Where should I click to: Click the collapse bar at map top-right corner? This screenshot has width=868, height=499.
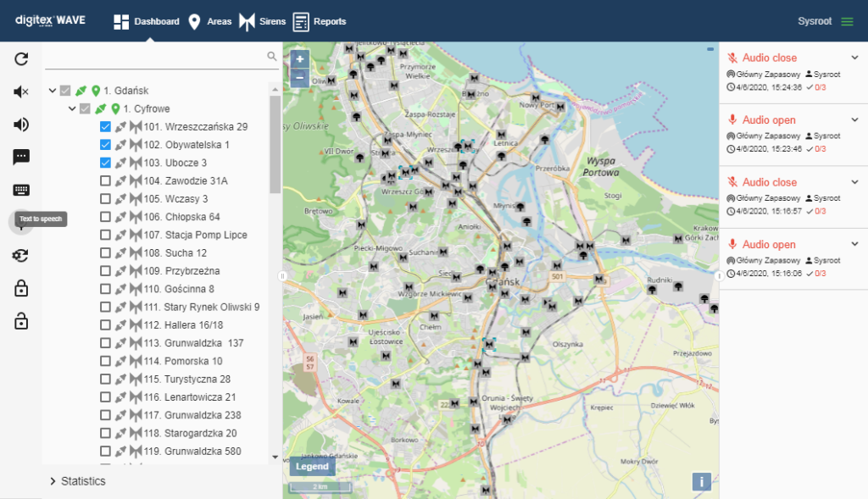pos(710,49)
